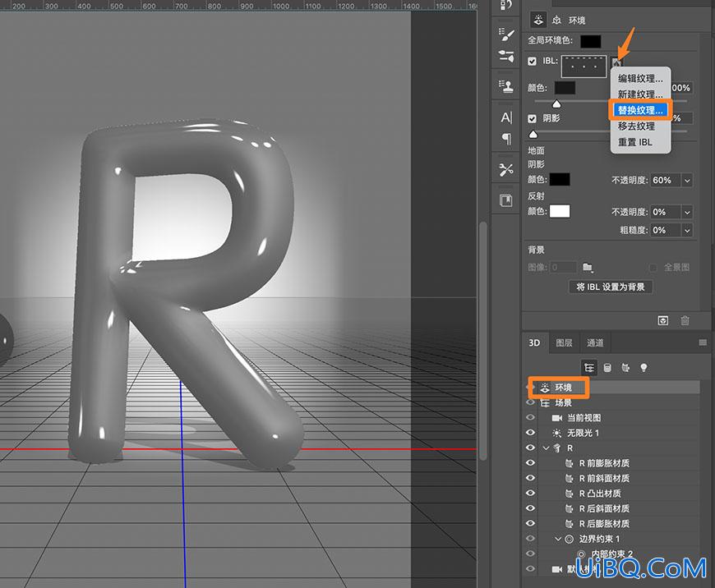Select the 当前视图 row
The image size is (715, 588).
pyautogui.click(x=612, y=418)
